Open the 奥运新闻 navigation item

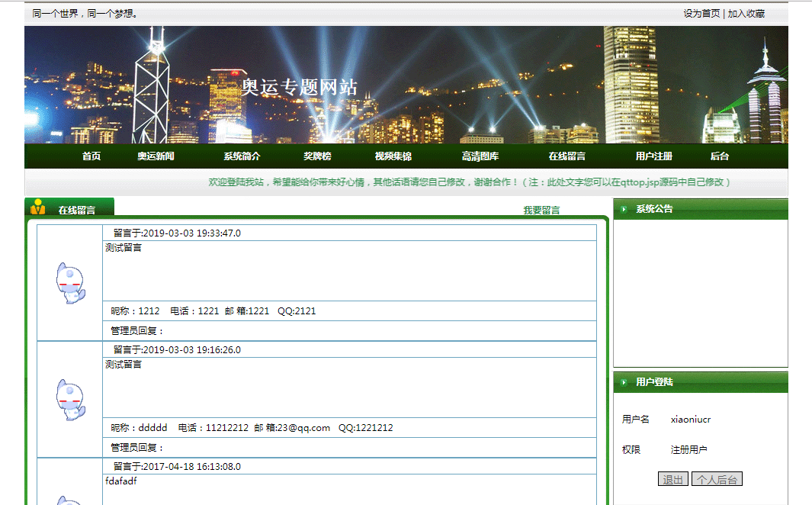coord(156,156)
